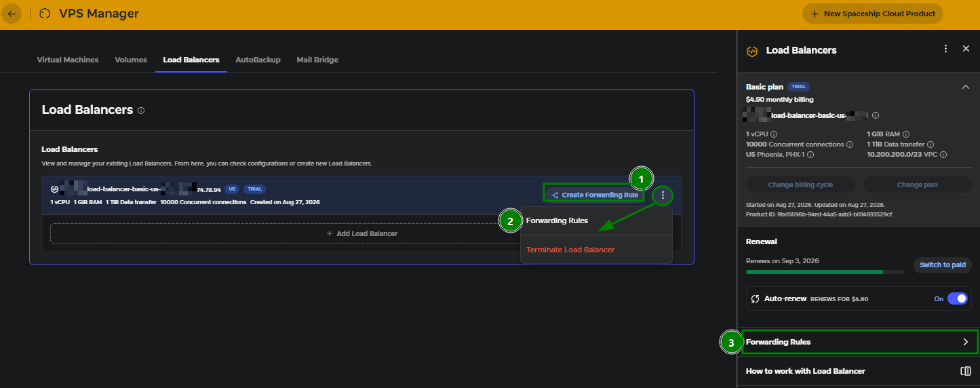
Task: Expand Forwarding Rules in side panel
Action: coord(858,342)
